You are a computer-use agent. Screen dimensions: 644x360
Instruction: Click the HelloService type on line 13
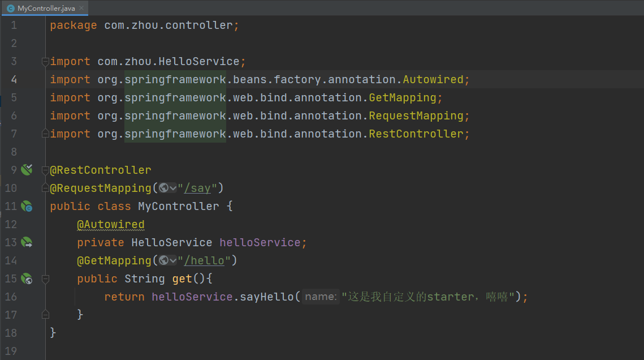(172, 242)
